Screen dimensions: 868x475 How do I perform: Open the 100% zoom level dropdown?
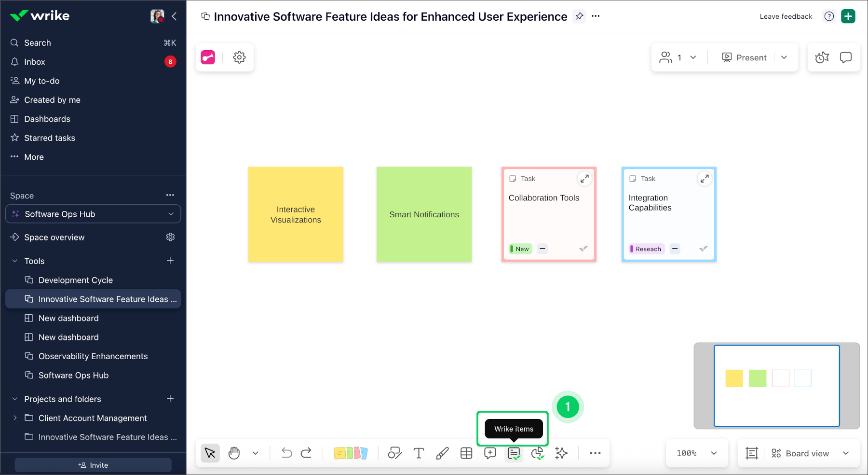click(x=697, y=453)
